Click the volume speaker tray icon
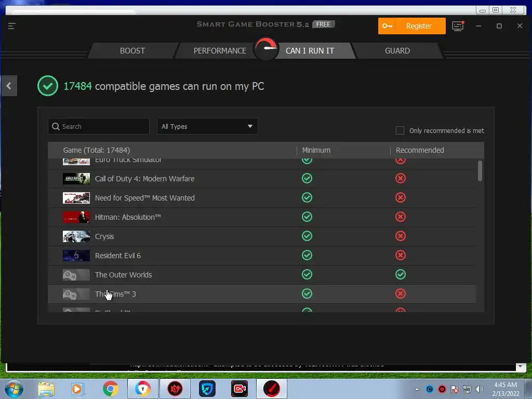The height and width of the screenshot is (399, 532). click(480, 389)
